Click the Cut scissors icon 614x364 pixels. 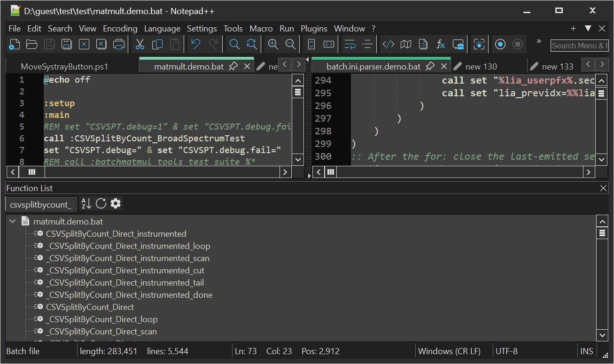point(140,45)
